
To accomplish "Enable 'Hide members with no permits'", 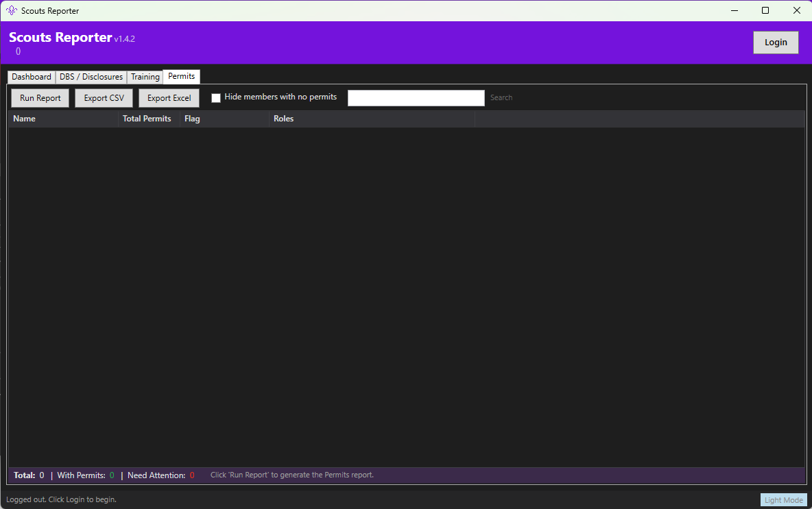I will pos(216,97).
